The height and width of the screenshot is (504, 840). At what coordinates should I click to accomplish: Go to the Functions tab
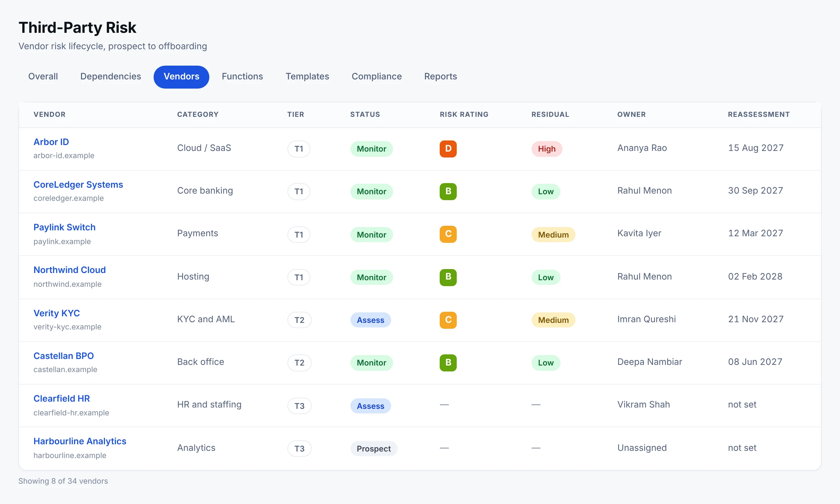(242, 76)
